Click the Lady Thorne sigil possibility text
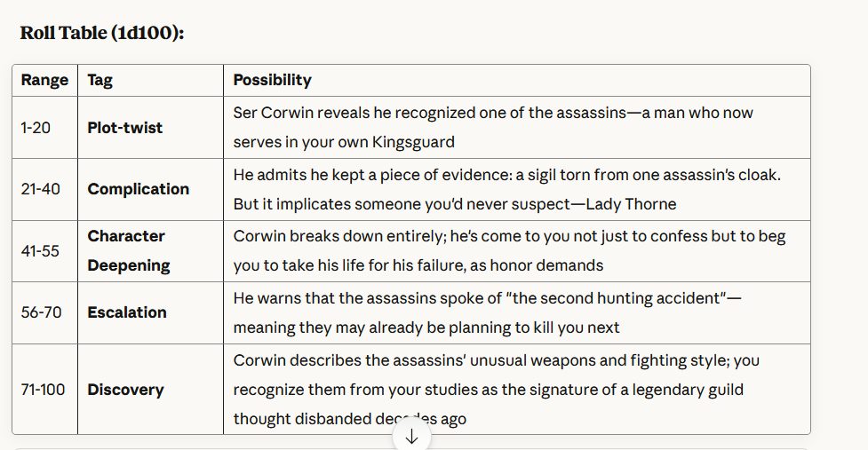868x450 pixels. pos(506,189)
